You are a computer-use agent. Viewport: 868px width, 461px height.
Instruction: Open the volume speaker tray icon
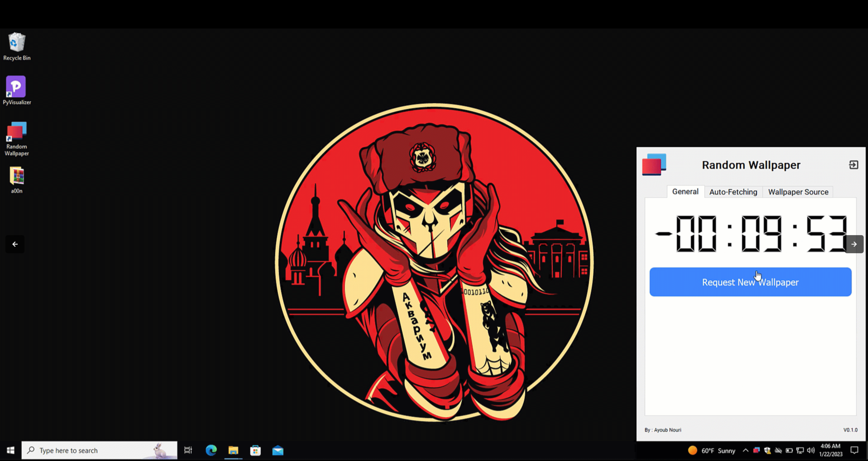pos(811,450)
